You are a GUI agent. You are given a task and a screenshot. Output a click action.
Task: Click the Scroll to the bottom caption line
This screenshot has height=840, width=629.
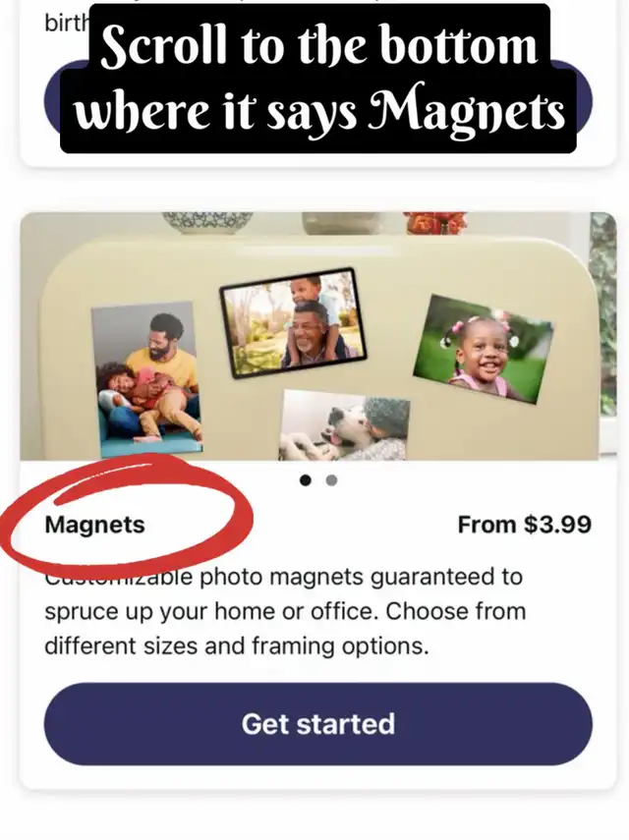click(x=319, y=45)
